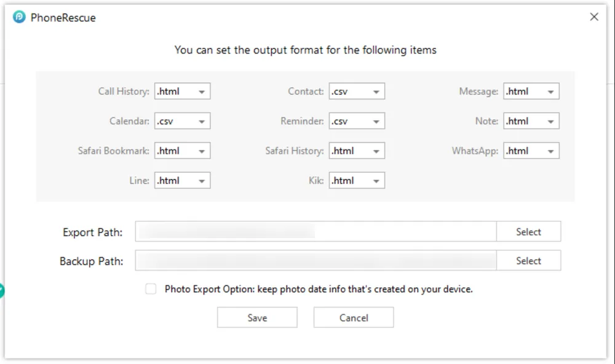Click the WhatsApp label
Screen dimensions: 615x364
(475, 151)
